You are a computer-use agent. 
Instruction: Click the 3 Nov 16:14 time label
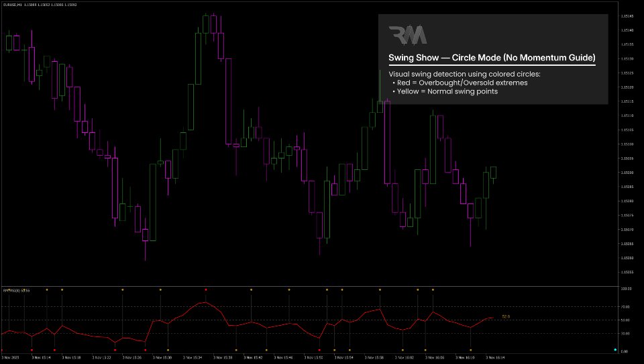coord(496,358)
